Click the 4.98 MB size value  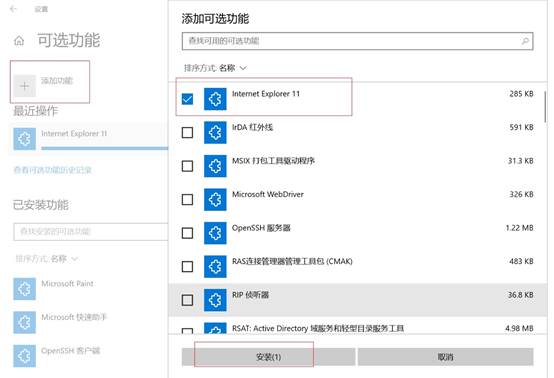click(x=519, y=329)
